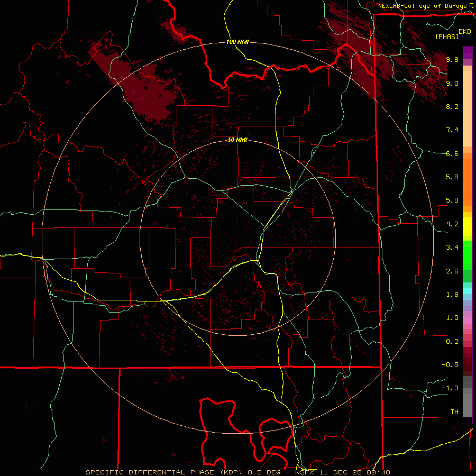This screenshot has height=476, width=476.
Task: Click the 6.6 value on the color scale
Action: click(x=452, y=153)
